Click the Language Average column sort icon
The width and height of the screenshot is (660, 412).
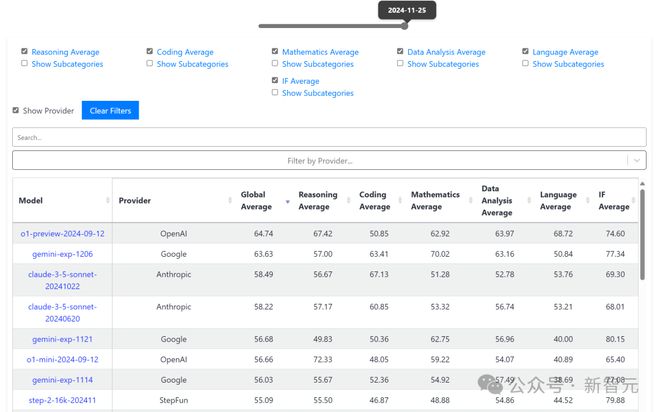point(588,201)
